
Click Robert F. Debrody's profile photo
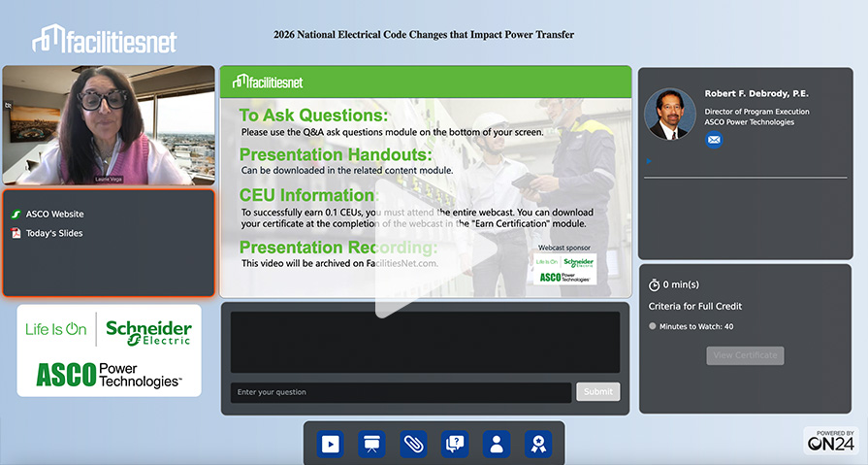(x=670, y=115)
